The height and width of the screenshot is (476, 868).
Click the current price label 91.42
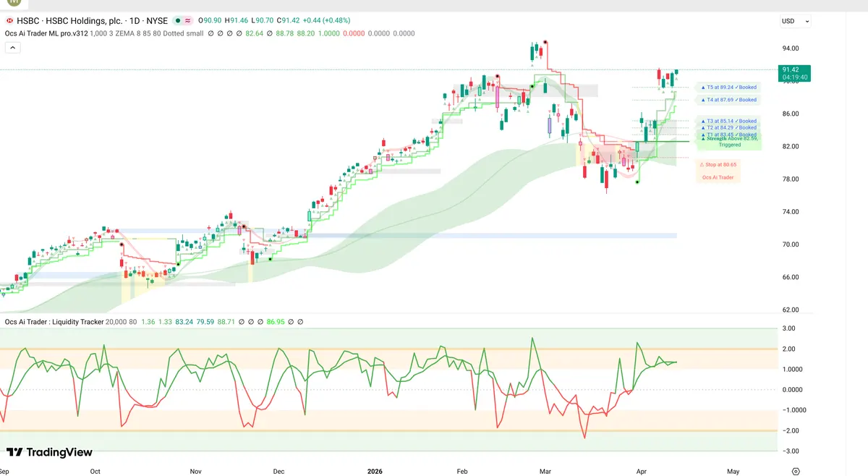click(794, 73)
